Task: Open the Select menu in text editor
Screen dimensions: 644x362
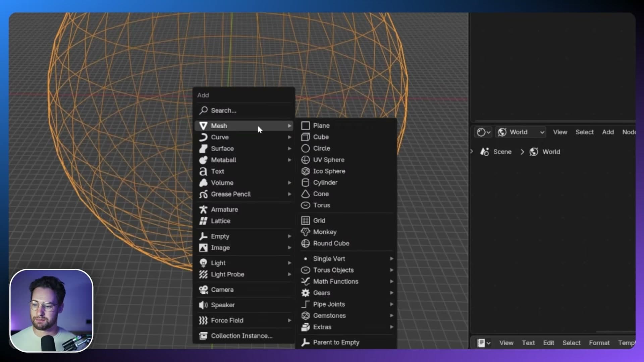Action: coord(572,343)
